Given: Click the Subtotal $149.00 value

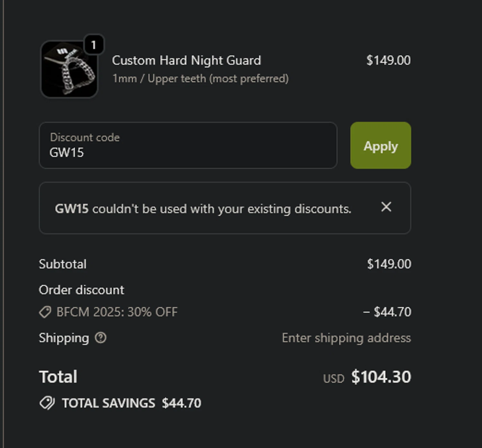Looking at the screenshot, I should coord(389,264).
